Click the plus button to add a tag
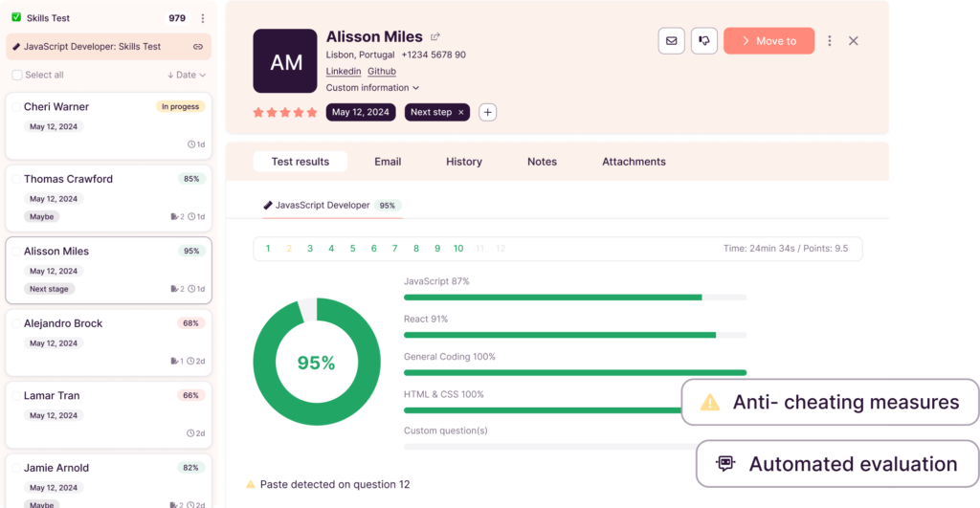This screenshot has width=980, height=508. click(x=487, y=112)
